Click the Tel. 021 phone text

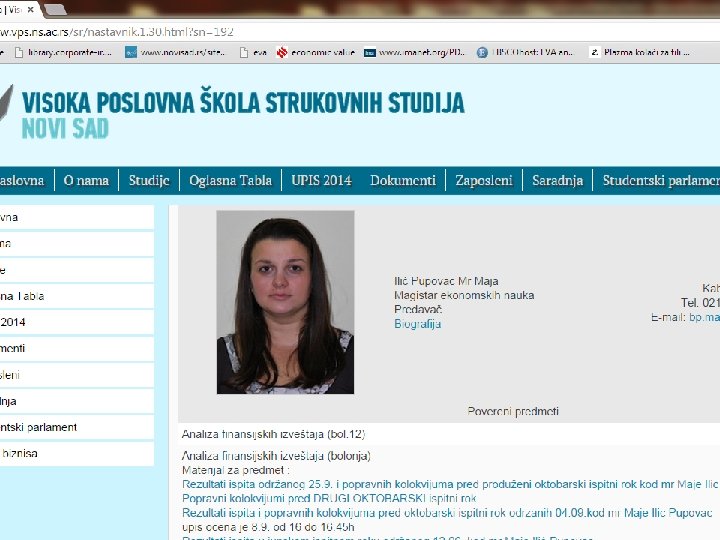tap(700, 303)
